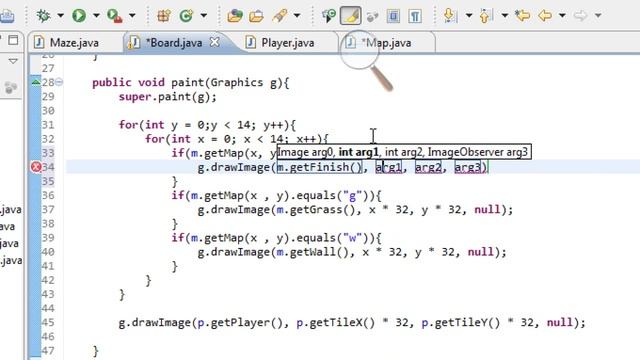640x360 pixels.
Task: Click the New Java Class icon
Action: pos(186,16)
